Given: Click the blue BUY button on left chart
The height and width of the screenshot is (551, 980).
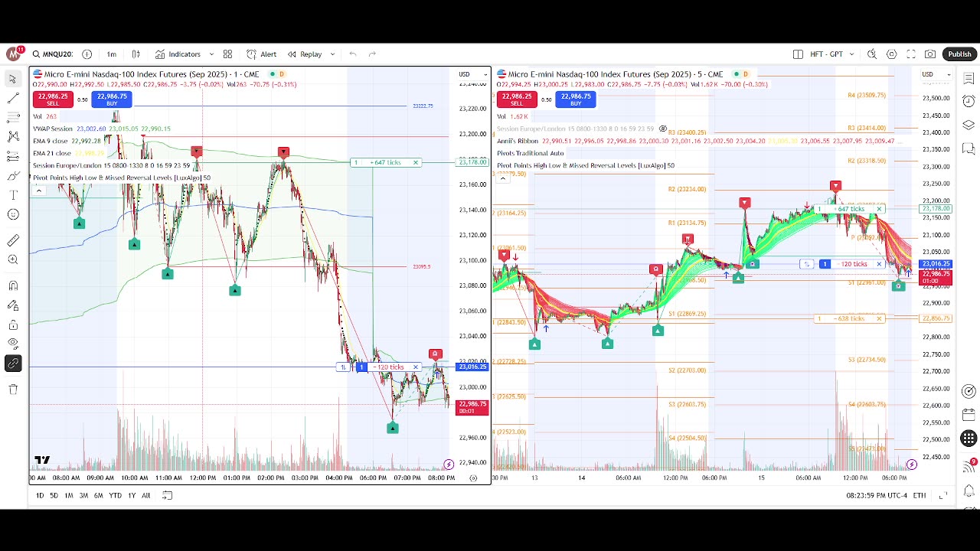Looking at the screenshot, I should coord(112,99).
